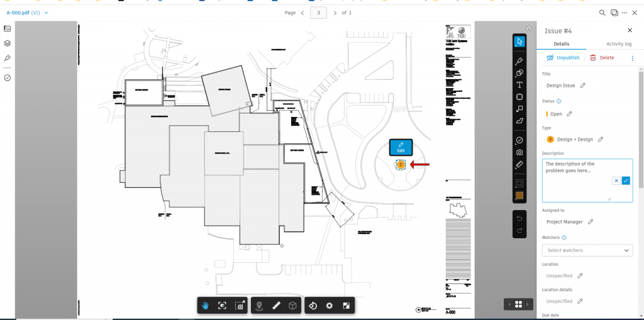Select the callout markup tool
This screenshot has width=644, height=320.
(519, 109)
